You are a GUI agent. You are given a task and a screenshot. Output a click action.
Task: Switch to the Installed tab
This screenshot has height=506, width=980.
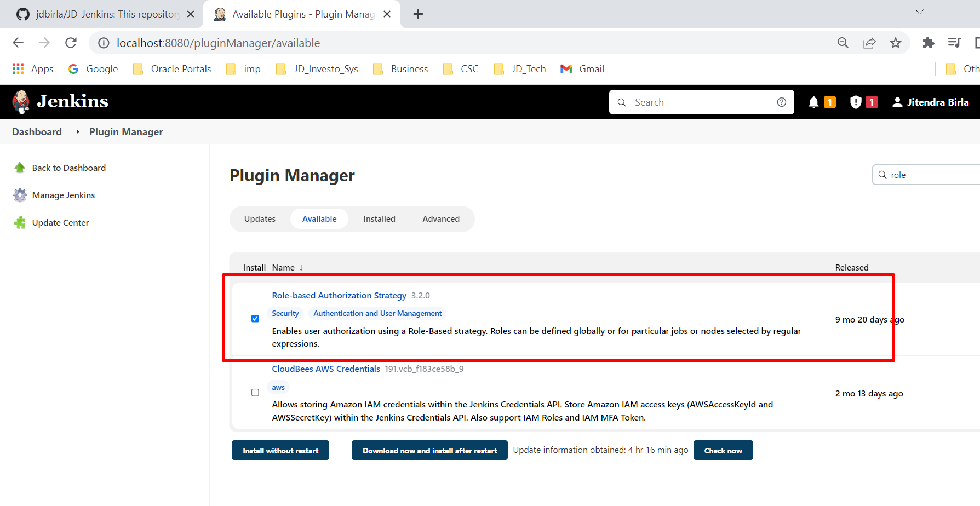coord(379,219)
